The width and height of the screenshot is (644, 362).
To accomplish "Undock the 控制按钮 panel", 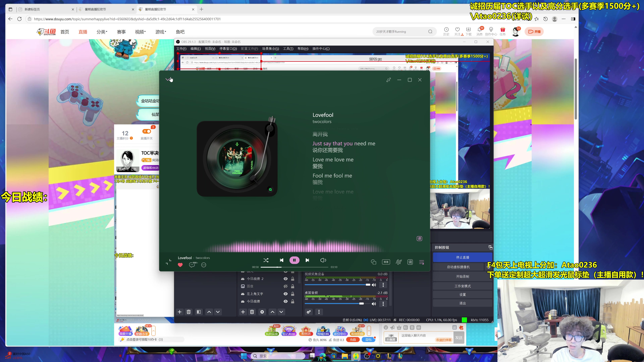I will coord(490,247).
